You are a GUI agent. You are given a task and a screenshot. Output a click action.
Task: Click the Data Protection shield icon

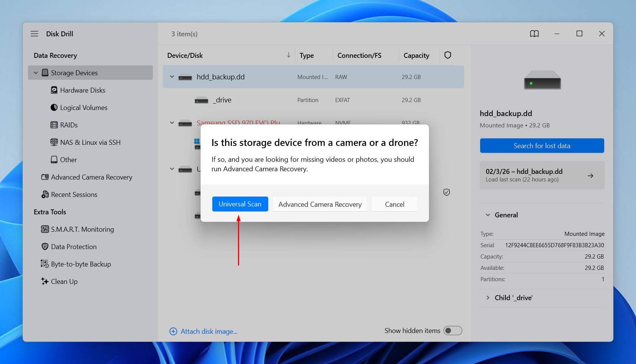click(45, 246)
